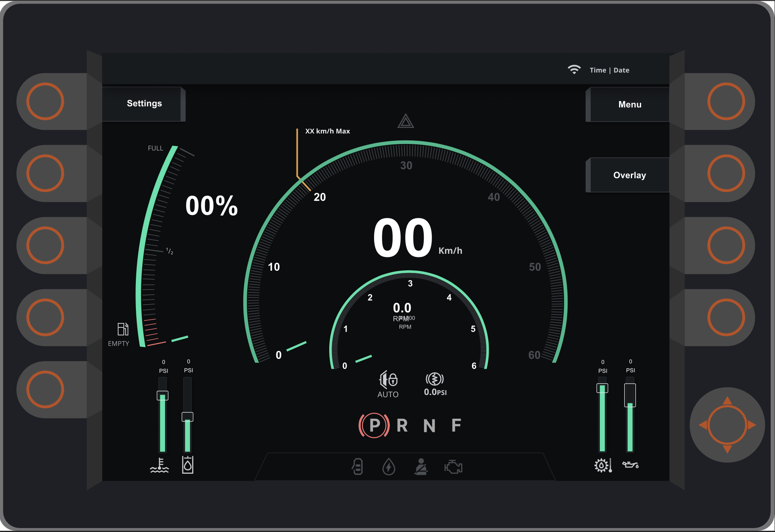Click the fuel pump icon near EMPTY
Screen dimensions: 775x532
point(123,329)
